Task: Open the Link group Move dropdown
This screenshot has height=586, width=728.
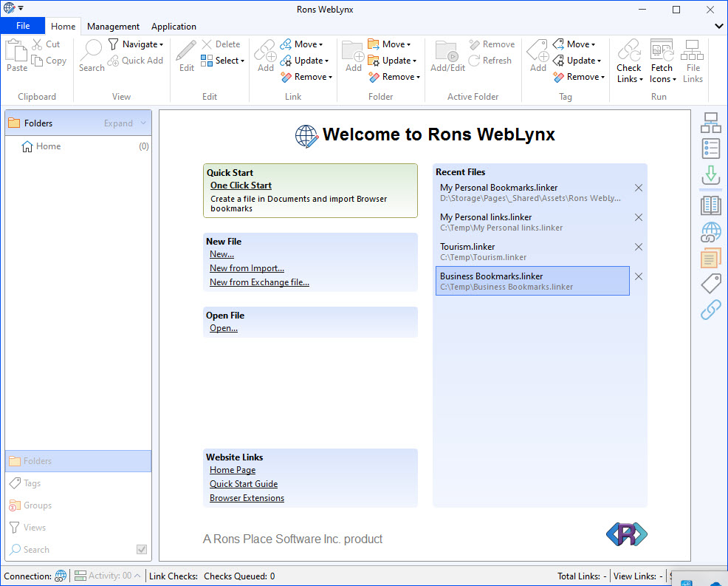Action: (301, 44)
